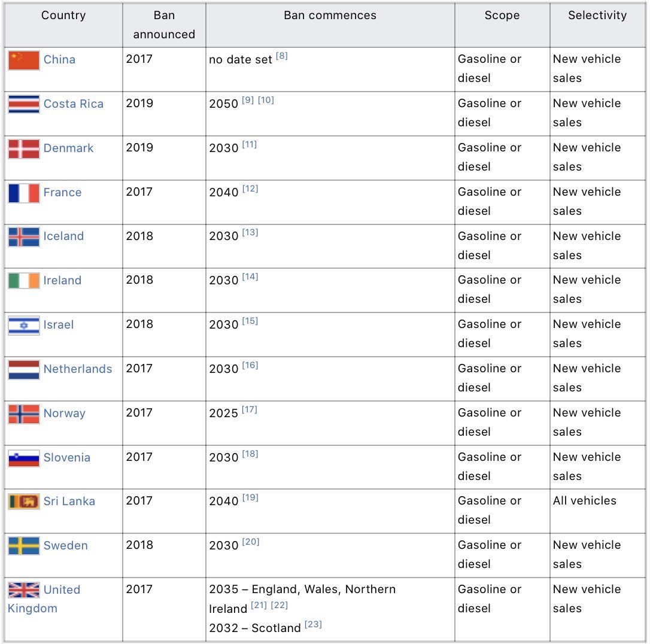Click the Costa Rica flag icon
This screenshot has height=644, width=650.
pos(24,104)
